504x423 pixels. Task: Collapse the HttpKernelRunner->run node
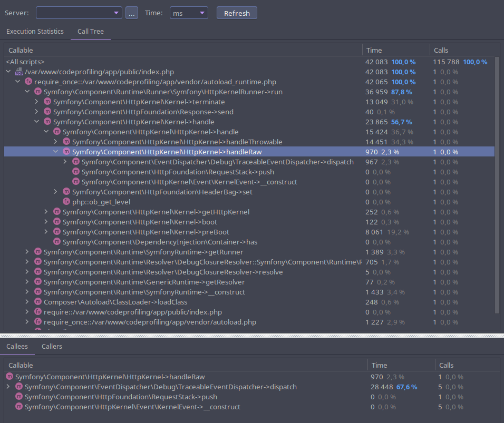pyautogui.click(x=27, y=92)
